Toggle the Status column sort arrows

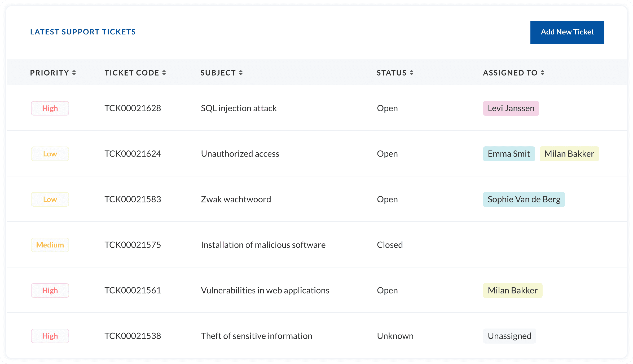coord(411,73)
